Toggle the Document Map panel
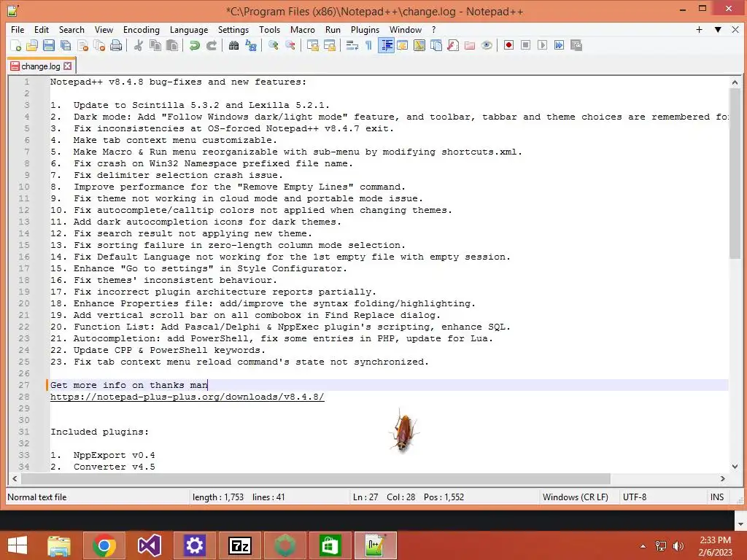This screenshot has width=747, height=560. point(419,45)
